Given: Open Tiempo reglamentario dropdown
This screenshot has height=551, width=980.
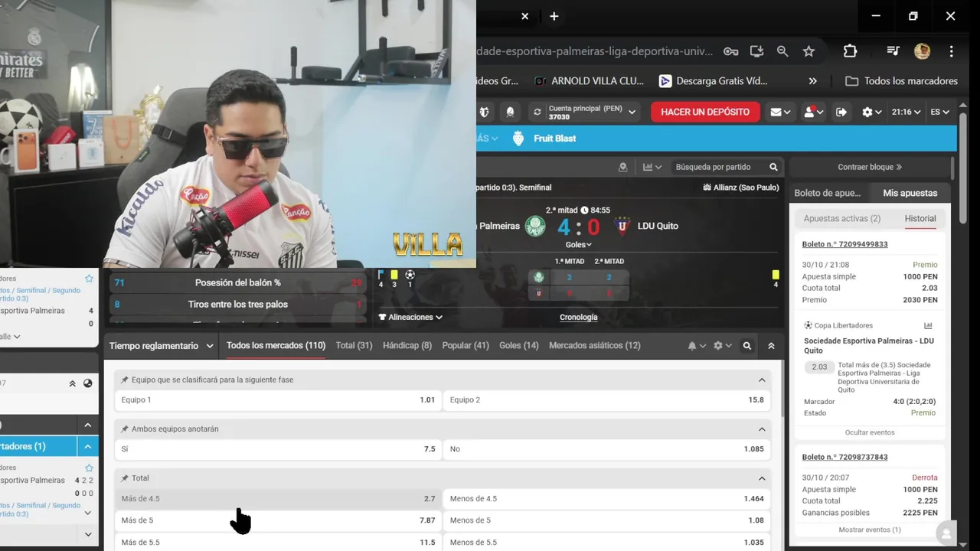Looking at the screenshot, I should coord(161,346).
